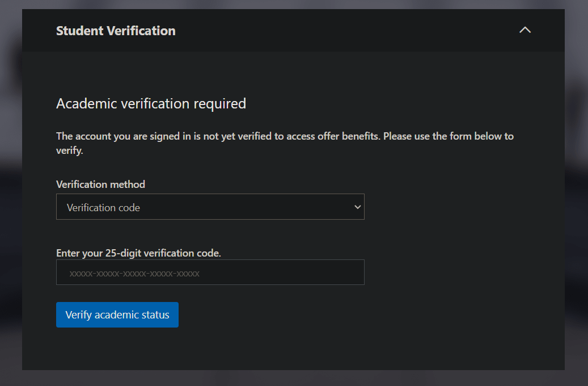Click the Enter your 25-digit verification code label
588x386 pixels.
pyautogui.click(x=138, y=253)
